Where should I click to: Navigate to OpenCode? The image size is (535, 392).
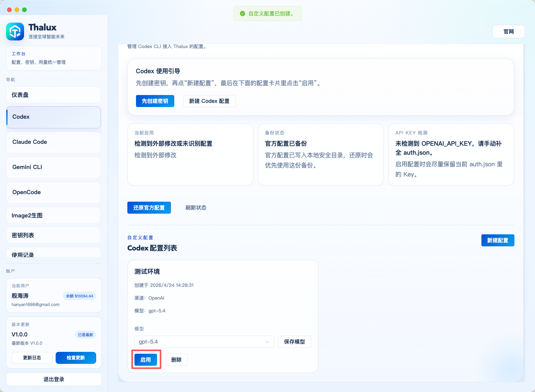click(53, 193)
